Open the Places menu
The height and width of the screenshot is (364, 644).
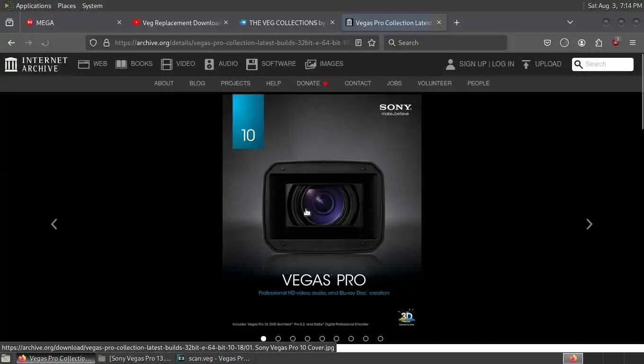pos(67,6)
